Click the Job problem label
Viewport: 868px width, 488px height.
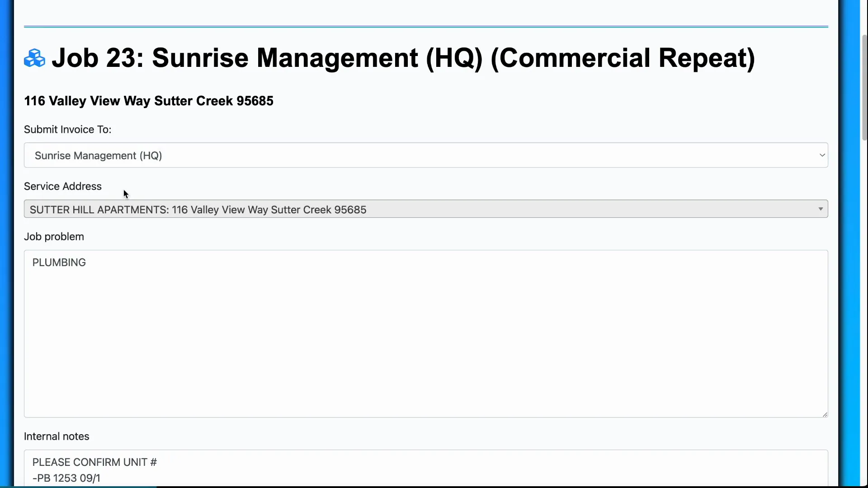[54, 236]
